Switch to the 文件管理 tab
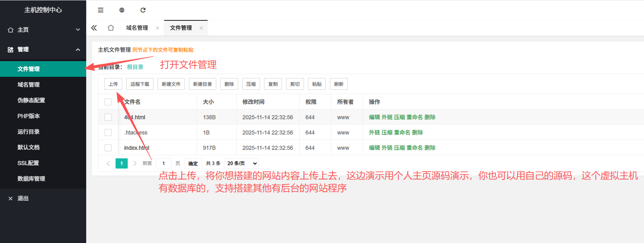 pyautogui.click(x=181, y=28)
